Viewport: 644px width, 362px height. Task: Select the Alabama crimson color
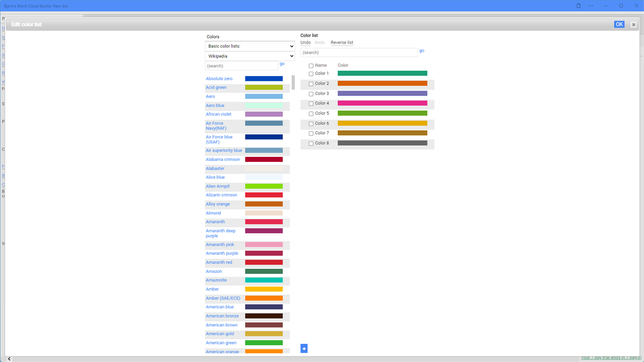[x=223, y=159]
